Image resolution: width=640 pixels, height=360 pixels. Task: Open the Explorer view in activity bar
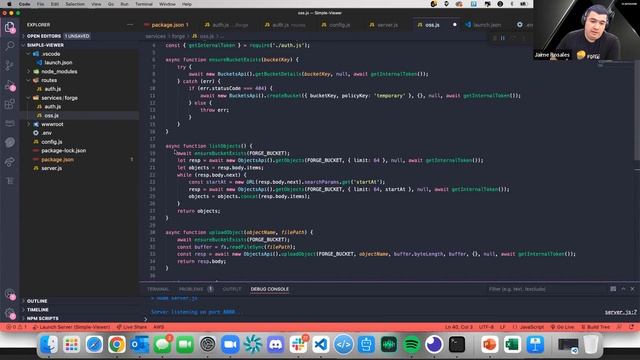[10, 27]
